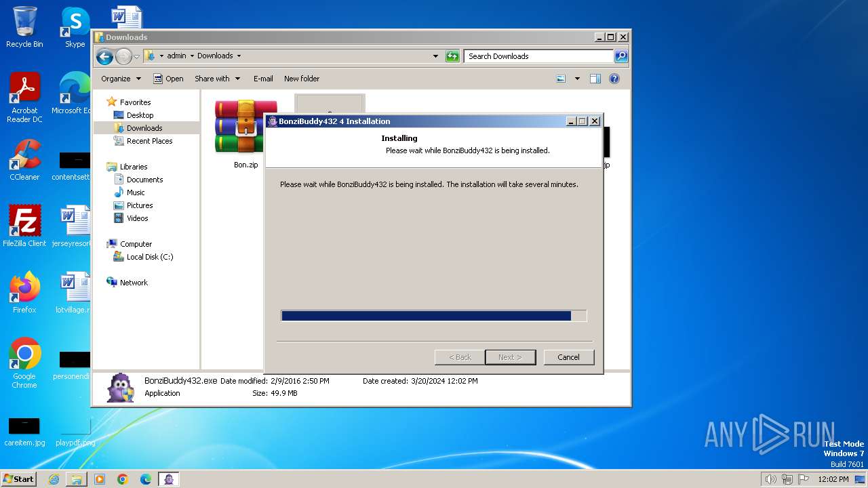Screen dimensions: 868x488
Task: Open FileZilla Client desktop shortcut
Action: (24, 226)
